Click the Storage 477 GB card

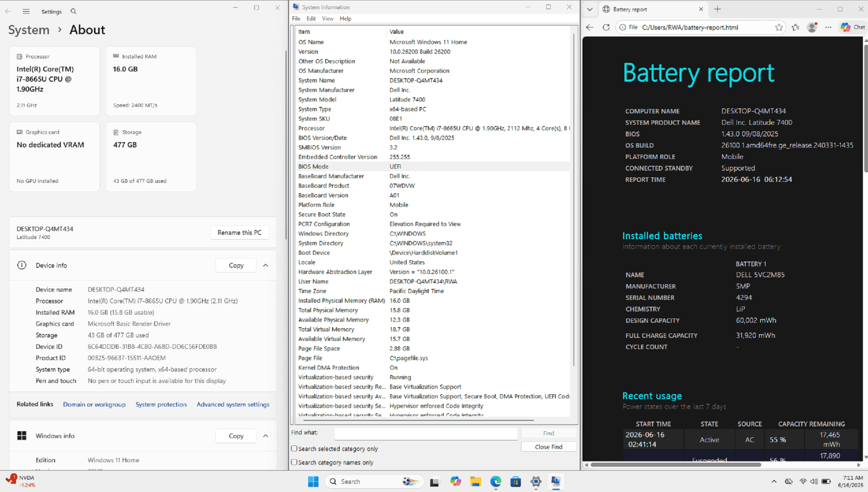pyautogui.click(x=151, y=156)
